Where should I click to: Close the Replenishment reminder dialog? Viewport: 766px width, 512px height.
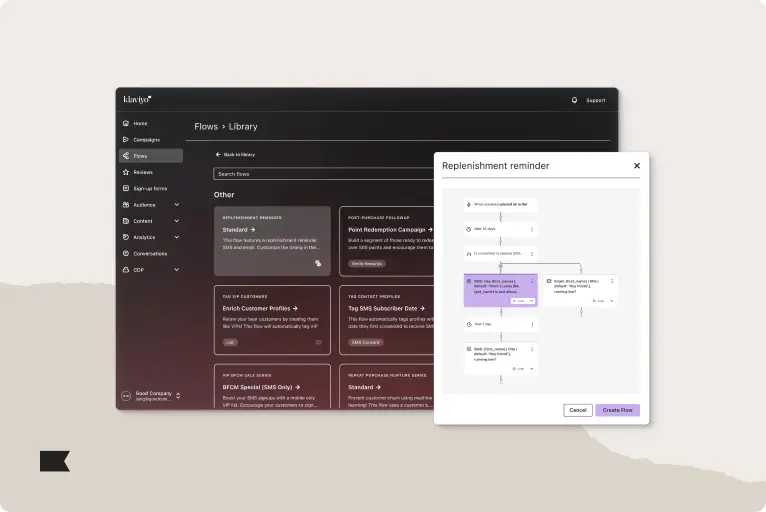coord(637,165)
